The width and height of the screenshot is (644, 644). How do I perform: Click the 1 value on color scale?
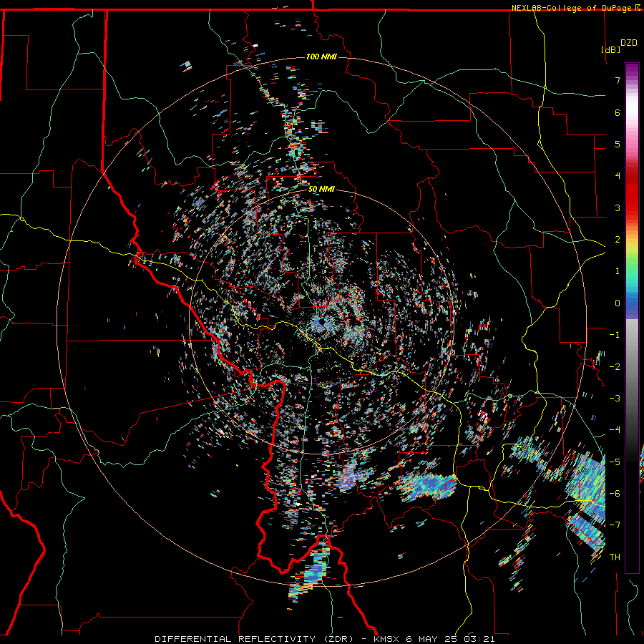tap(618, 271)
